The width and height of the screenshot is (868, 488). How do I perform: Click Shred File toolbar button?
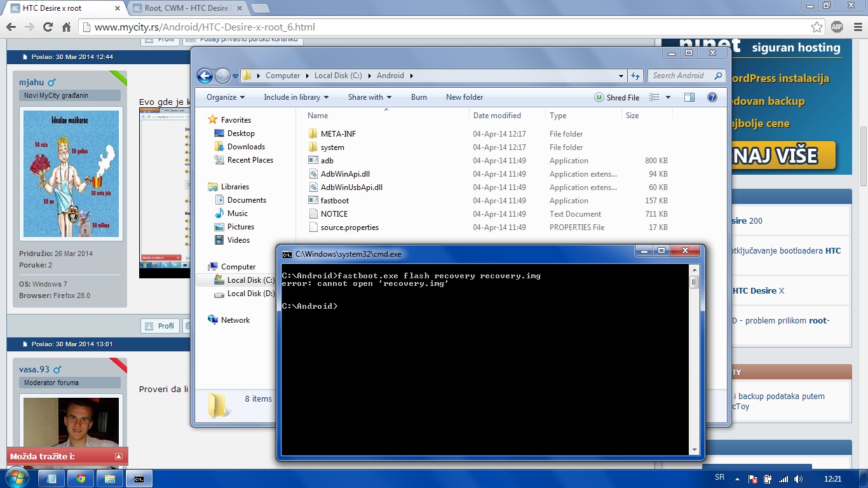(x=616, y=97)
